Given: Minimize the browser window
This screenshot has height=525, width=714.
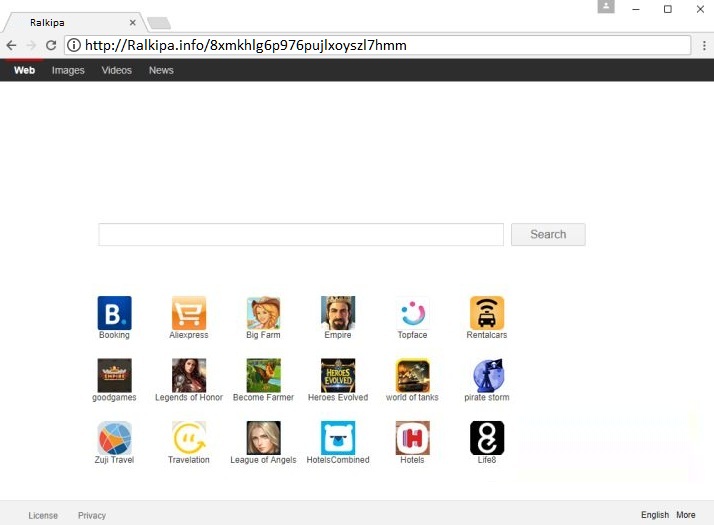Looking at the screenshot, I should click(x=636, y=9).
